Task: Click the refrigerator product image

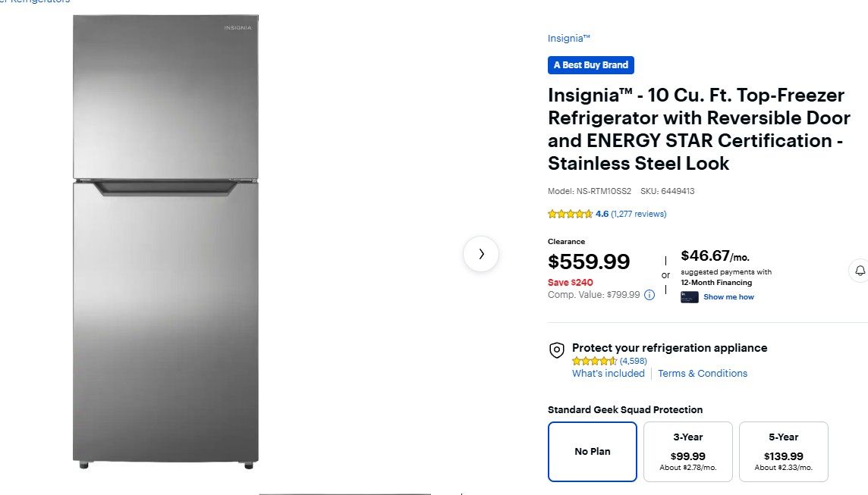Action: (x=165, y=241)
